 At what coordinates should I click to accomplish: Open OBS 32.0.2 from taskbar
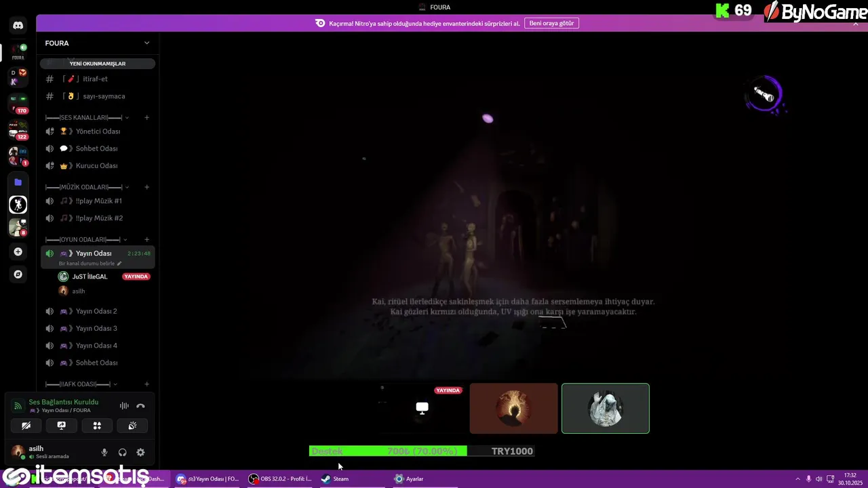click(280, 479)
